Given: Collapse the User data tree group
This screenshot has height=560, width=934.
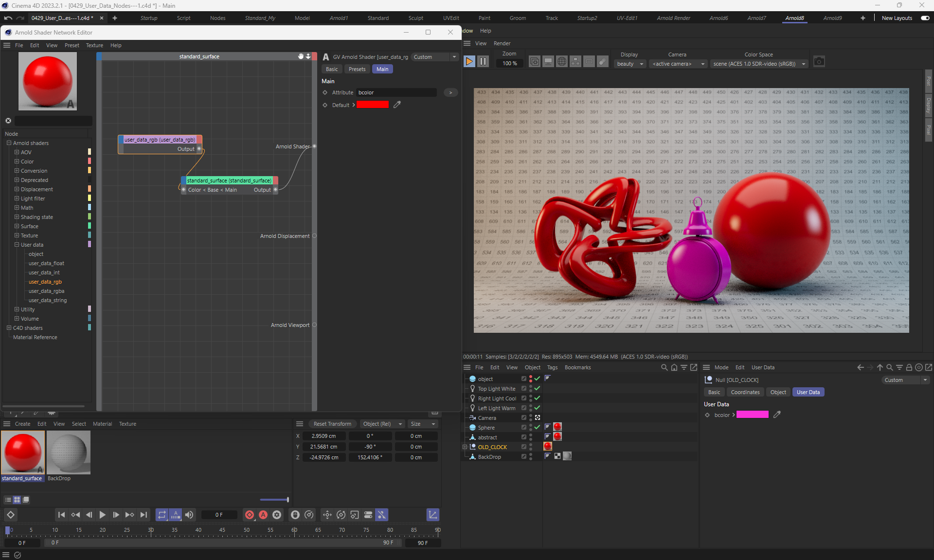Looking at the screenshot, I should click(x=17, y=245).
